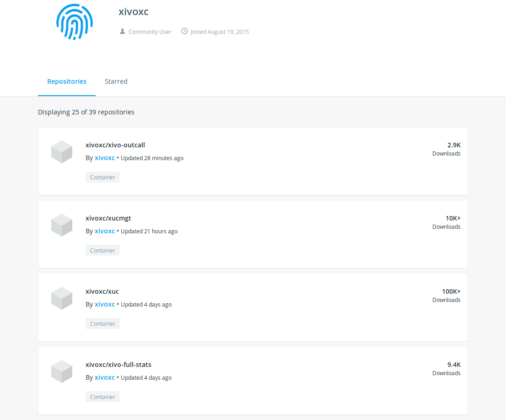This screenshot has height=420, width=506.
Task: Click the xivoxc fingerprint avatar icon
Action: click(x=75, y=21)
